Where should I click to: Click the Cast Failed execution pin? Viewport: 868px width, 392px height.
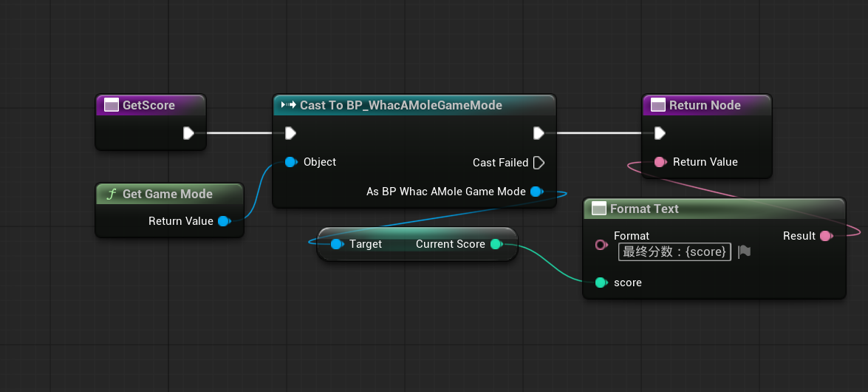(x=539, y=163)
